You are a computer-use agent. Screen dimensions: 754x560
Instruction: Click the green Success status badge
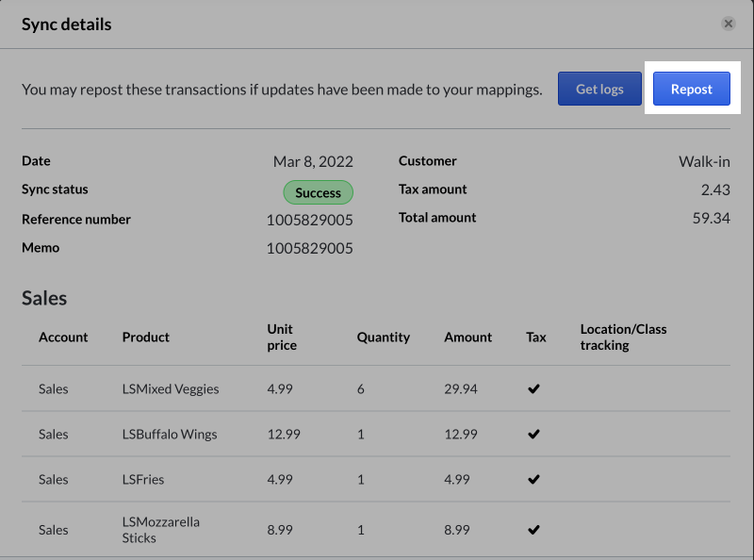(318, 192)
